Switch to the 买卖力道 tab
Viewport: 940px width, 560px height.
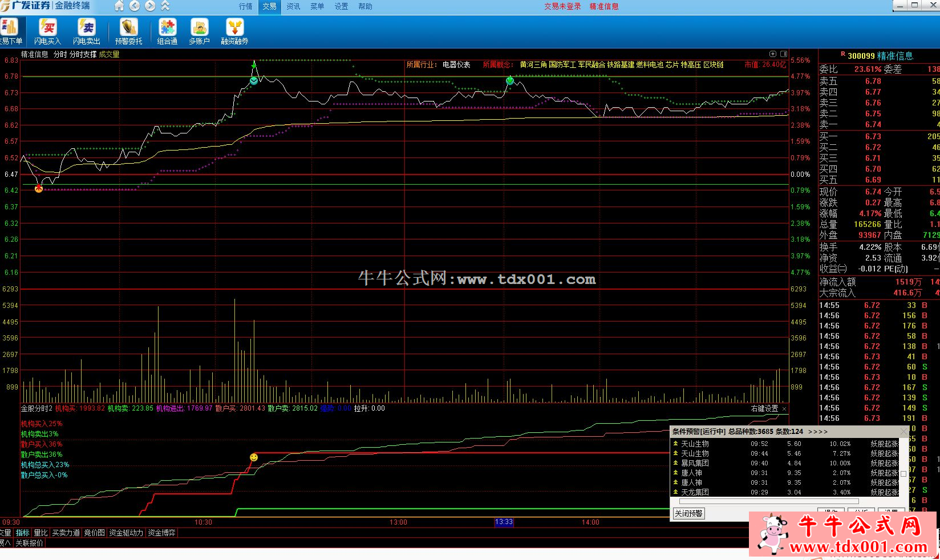(66, 533)
